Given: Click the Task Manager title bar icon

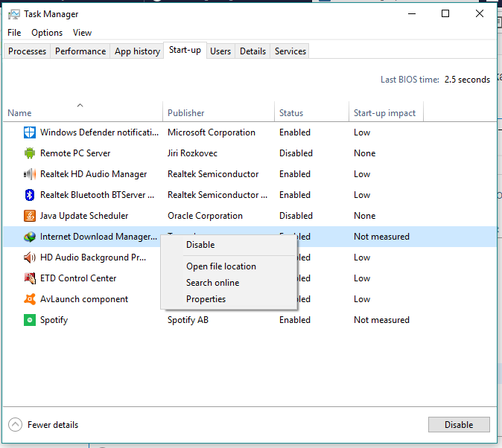Looking at the screenshot, I should (13, 14).
